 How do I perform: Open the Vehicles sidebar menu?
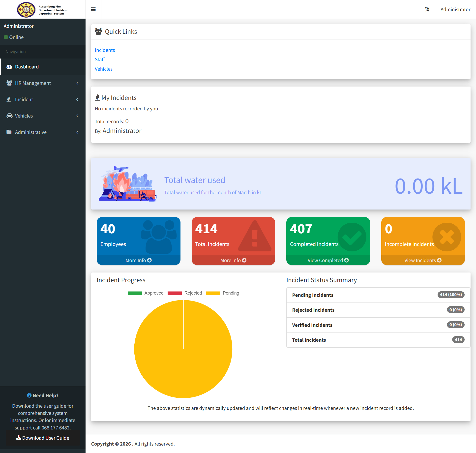pyautogui.click(x=43, y=116)
